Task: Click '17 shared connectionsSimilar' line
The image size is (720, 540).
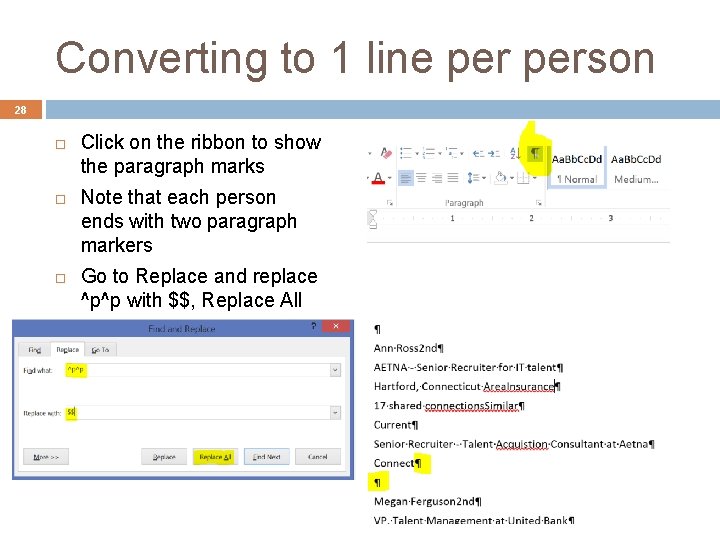Action: (449, 406)
